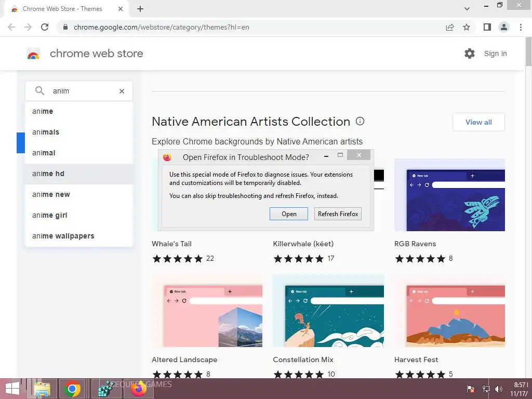
Task: Click the page vertical scrollbar thumb
Action: pyautogui.click(x=528, y=51)
